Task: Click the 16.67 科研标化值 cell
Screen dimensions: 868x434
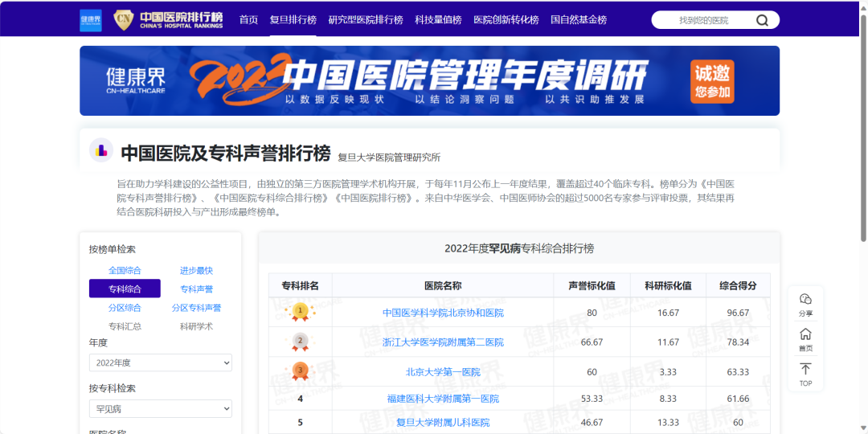Action: (668, 313)
